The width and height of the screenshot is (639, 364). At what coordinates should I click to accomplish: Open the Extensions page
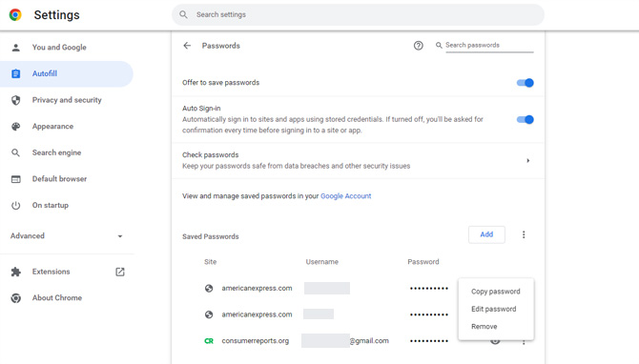pyautogui.click(x=51, y=272)
